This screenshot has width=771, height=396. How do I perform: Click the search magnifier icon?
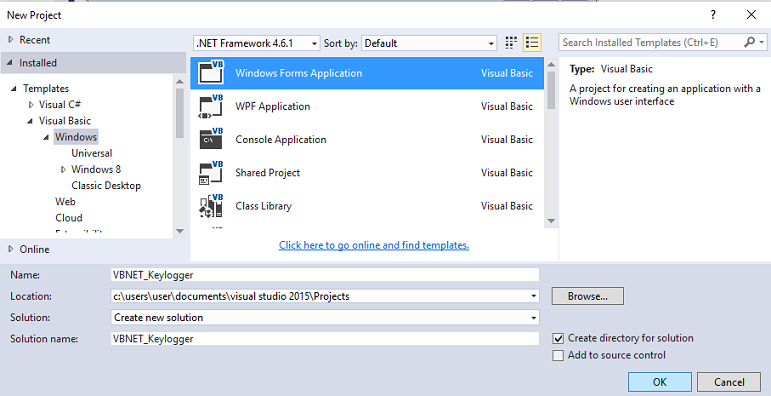pos(749,42)
